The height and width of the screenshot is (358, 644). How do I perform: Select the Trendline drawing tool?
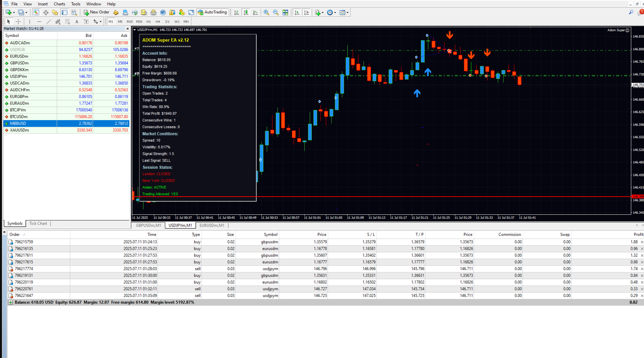pyautogui.click(x=48, y=21)
